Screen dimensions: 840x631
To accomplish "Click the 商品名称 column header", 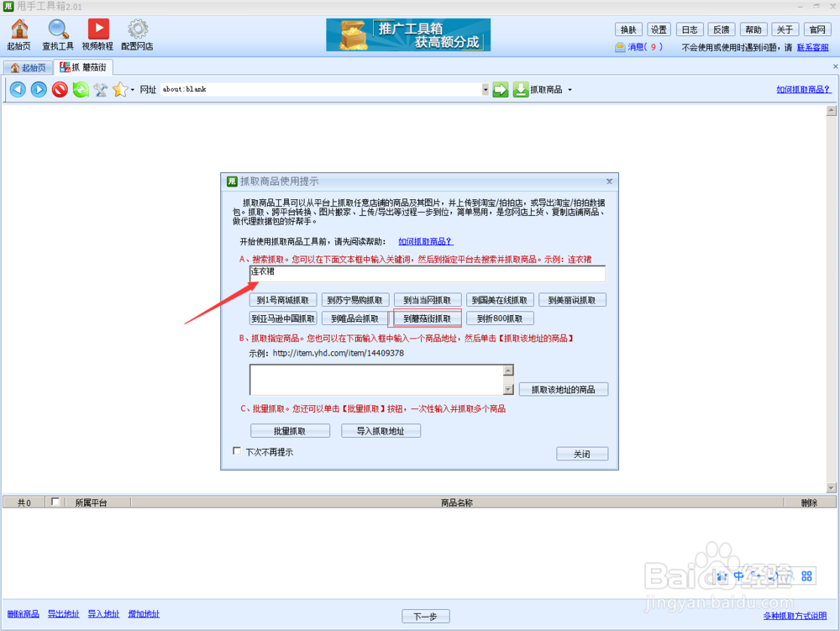I will coord(457,502).
